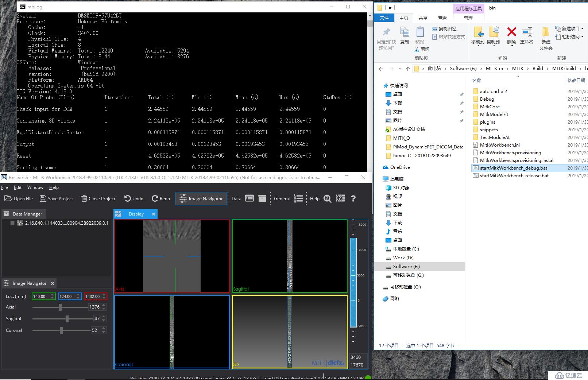Viewport: 588px width, 380px height.
Task: Redo the action in MITK toolbar
Action: click(x=160, y=198)
